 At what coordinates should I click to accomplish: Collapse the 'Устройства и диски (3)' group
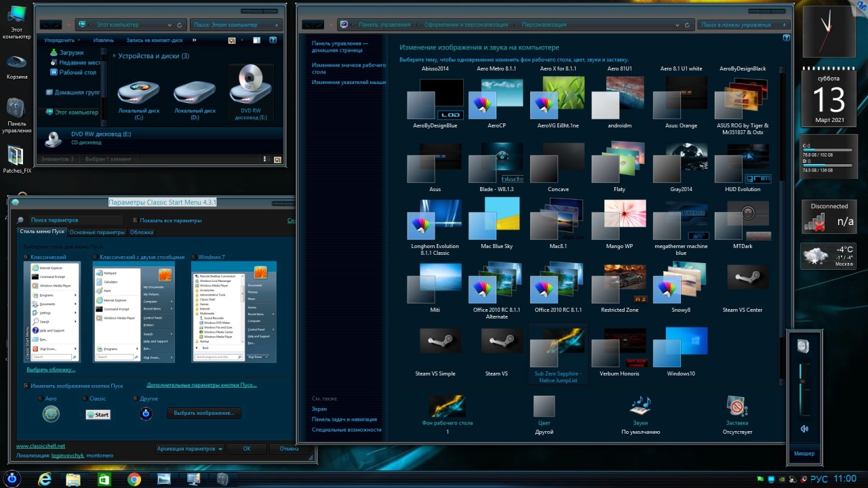click(113, 56)
